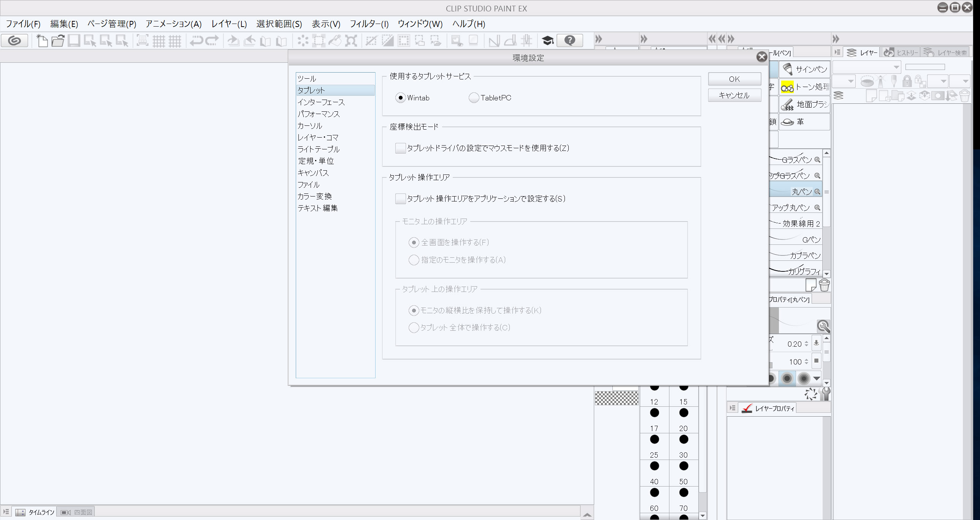980x520 pixels.
Task: Expand the collapsed layer panel dock arrows
Action: pos(836,39)
